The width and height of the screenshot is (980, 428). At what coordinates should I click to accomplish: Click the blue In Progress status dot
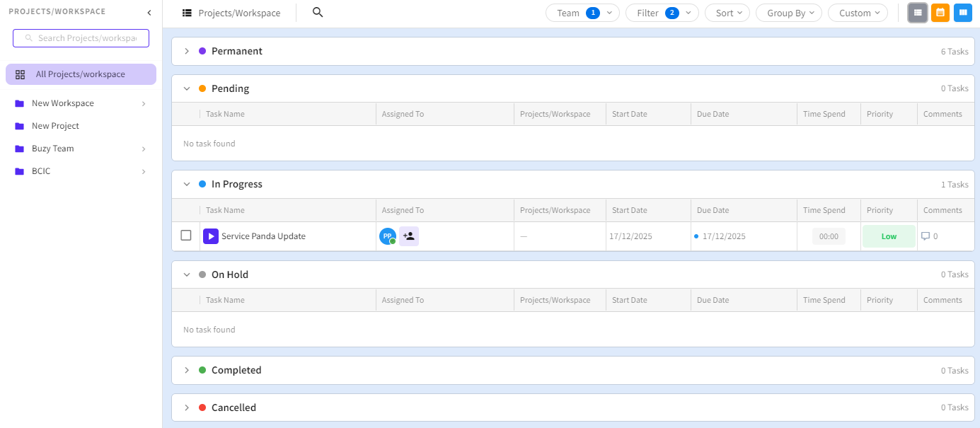(202, 184)
